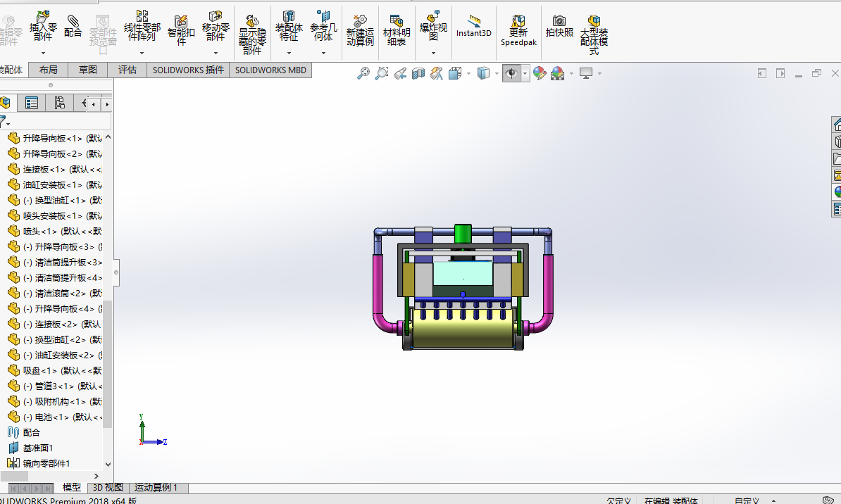Click the Smart Fasteners (智能扣件) icon
Screen dimensions: 841x504
click(181, 30)
